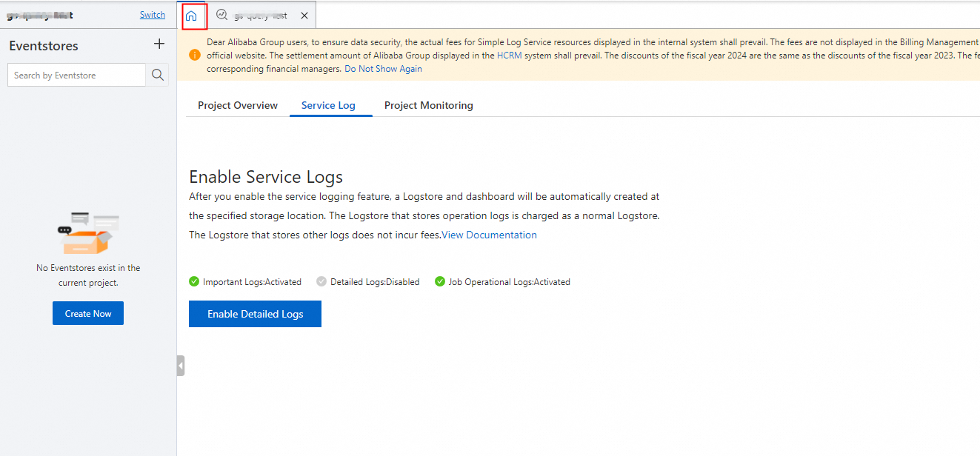Click the query tab chart icon
The width and height of the screenshot is (980, 456).
(x=221, y=15)
